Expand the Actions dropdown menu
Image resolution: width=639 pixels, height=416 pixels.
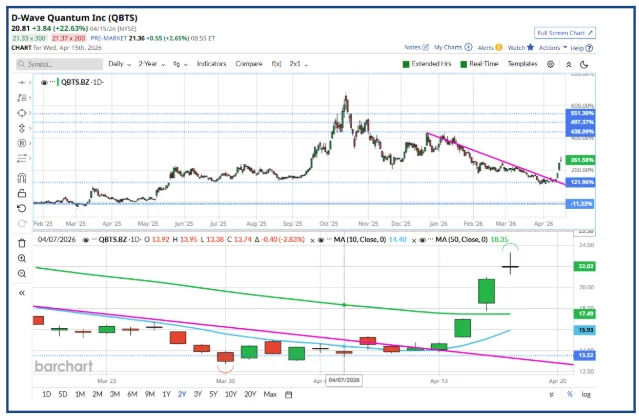point(553,48)
